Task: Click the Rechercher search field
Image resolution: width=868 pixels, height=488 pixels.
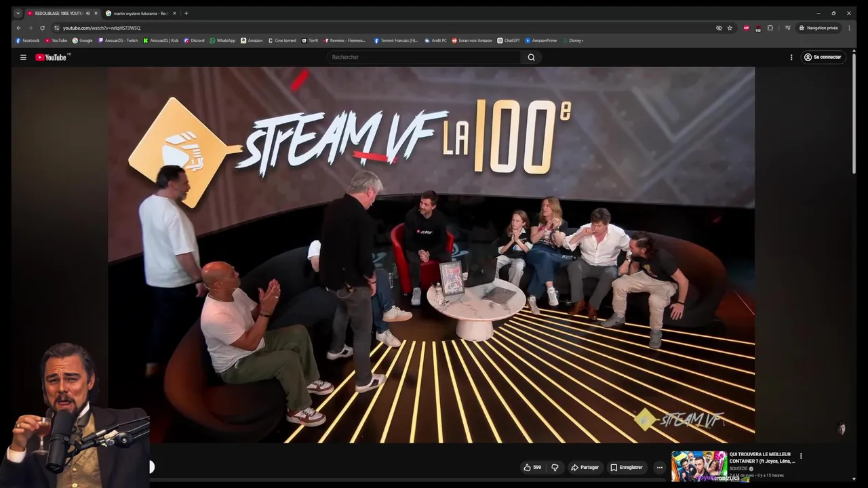Action: click(424, 57)
